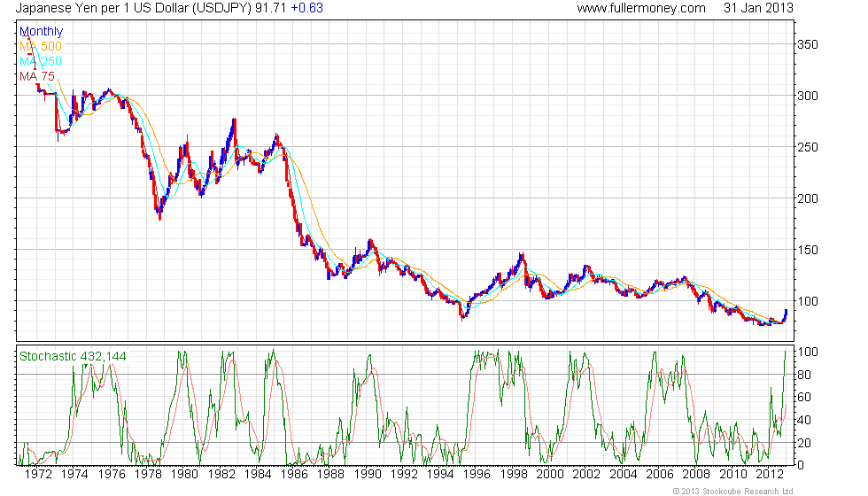Click the 'Stochastic 432,144' label

(x=73, y=356)
